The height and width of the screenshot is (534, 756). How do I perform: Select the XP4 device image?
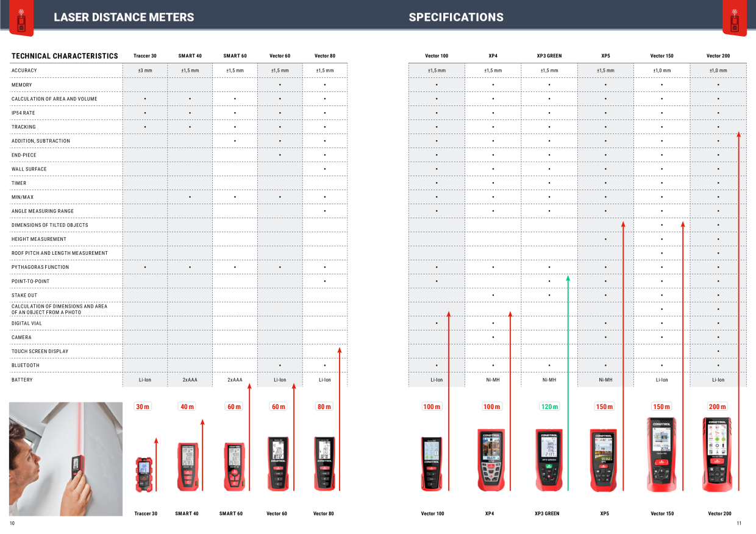tap(491, 460)
